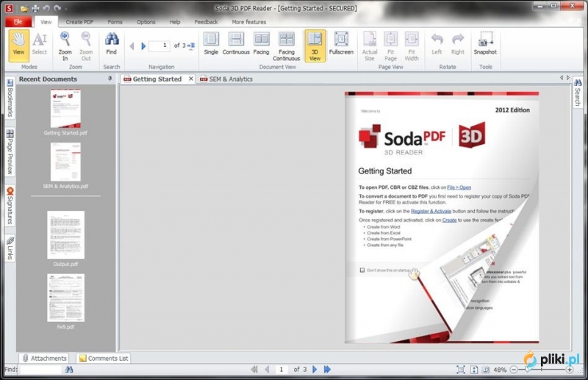588x380 pixels.
Task: Jump to first page in status bar
Action: (254, 370)
